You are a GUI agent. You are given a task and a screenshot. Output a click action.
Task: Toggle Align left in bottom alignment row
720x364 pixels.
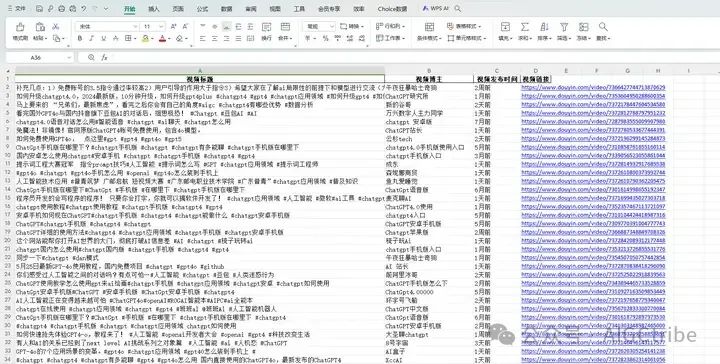click(203, 39)
